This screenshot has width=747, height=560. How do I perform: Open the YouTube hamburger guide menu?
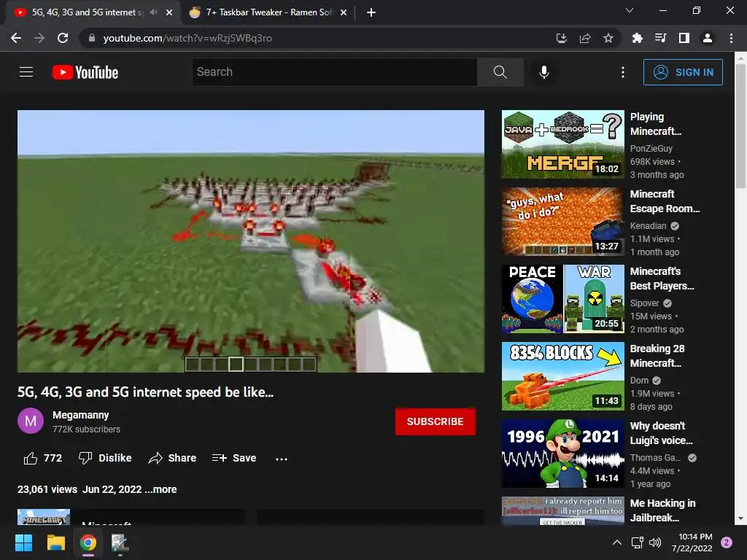[x=26, y=72]
